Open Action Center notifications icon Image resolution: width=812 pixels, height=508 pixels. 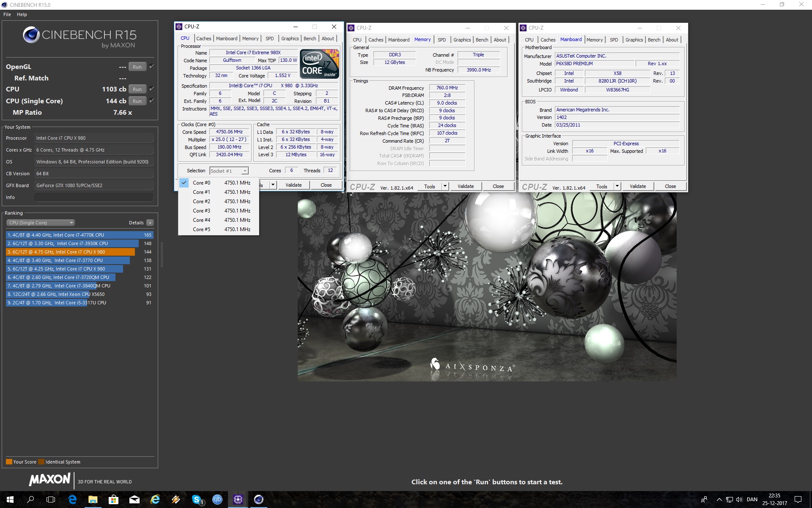click(x=798, y=500)
